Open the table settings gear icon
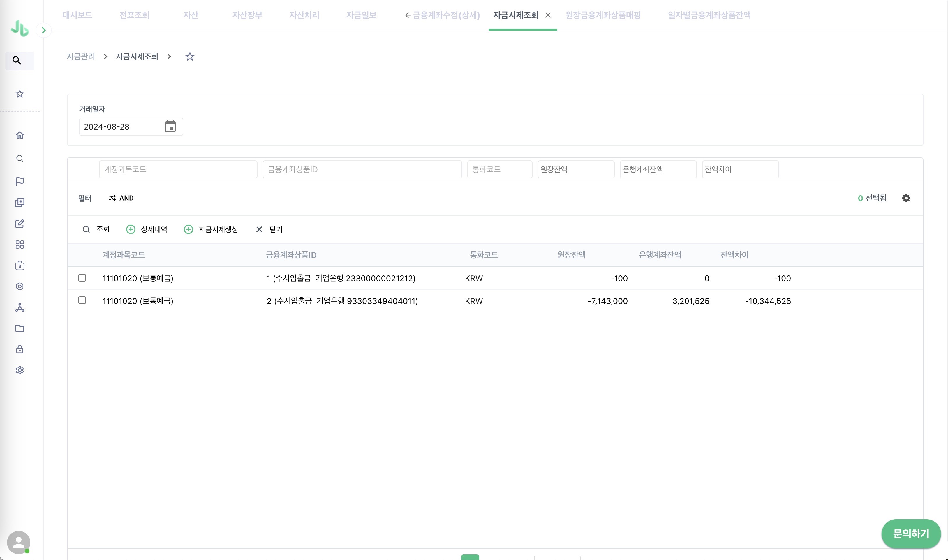The image size is (948, 560). 906,198
